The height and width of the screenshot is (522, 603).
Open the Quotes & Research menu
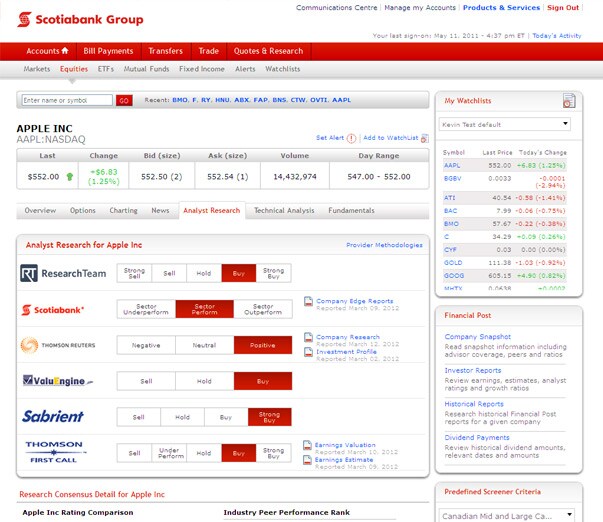tap(267, 51)
